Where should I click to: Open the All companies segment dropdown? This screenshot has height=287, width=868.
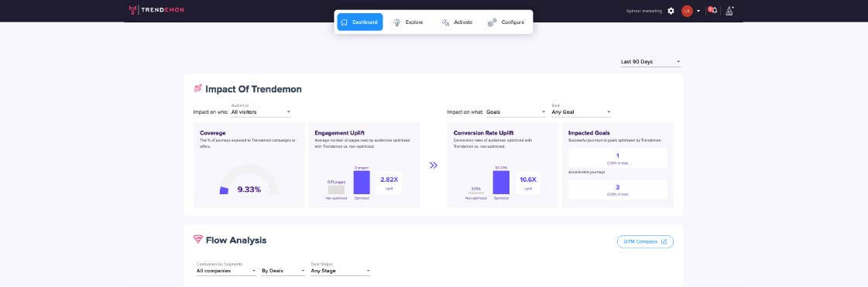226,271
